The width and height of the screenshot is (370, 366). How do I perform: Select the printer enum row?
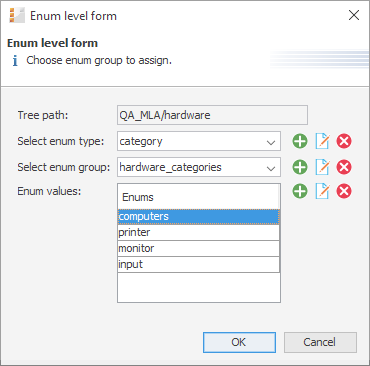pyautogui.click(x=199, y=232)
